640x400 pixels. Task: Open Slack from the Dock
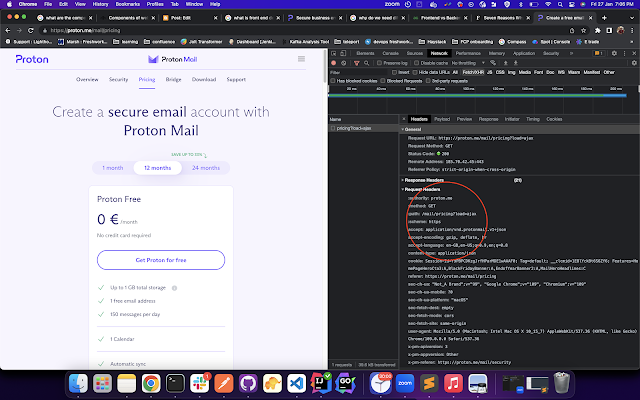click(x=200, y=383)
